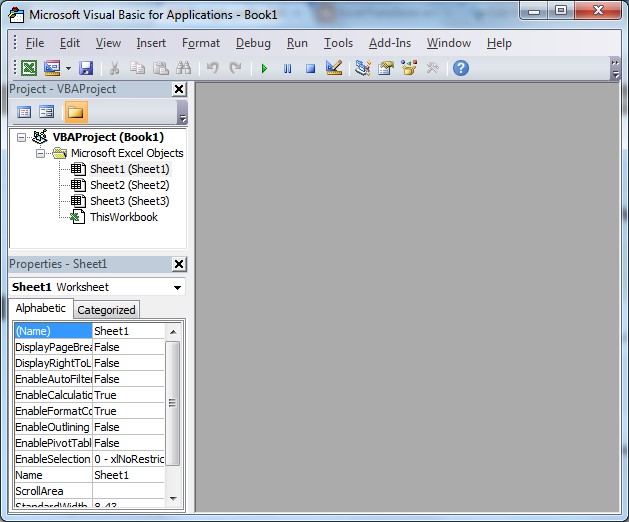Run macro with the green play icon

click(x=264, y=69)
